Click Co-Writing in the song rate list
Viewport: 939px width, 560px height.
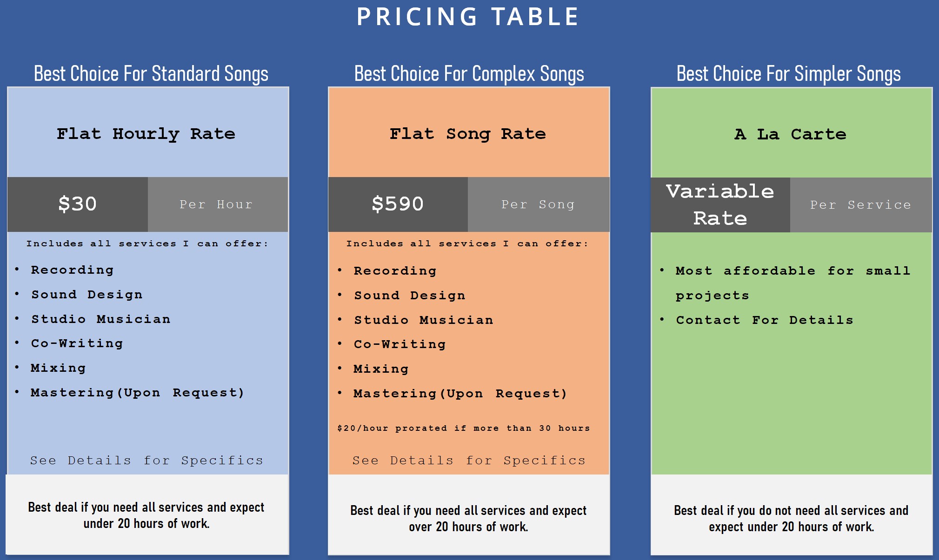(400, 344)
